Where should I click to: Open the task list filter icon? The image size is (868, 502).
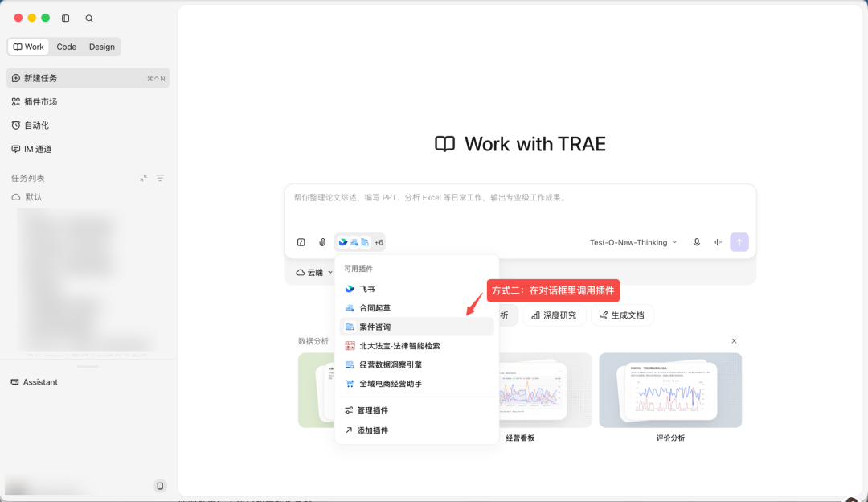tap(160, 178)
